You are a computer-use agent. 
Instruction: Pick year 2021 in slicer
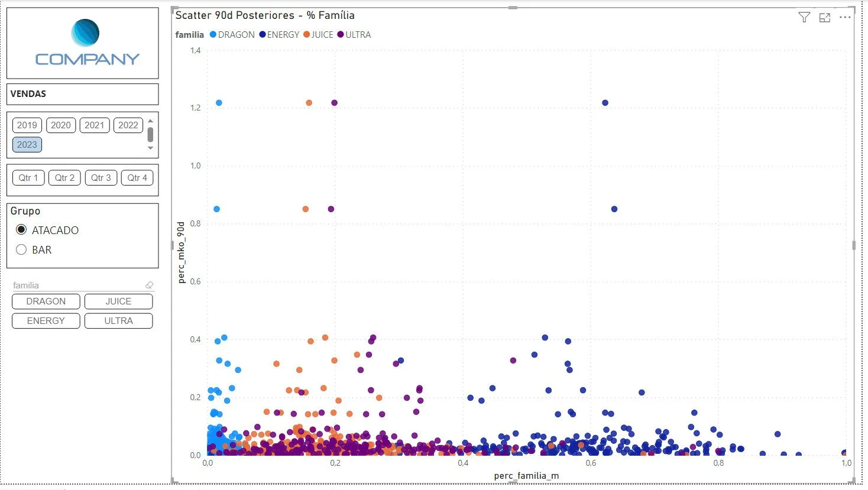coord(95,125)
